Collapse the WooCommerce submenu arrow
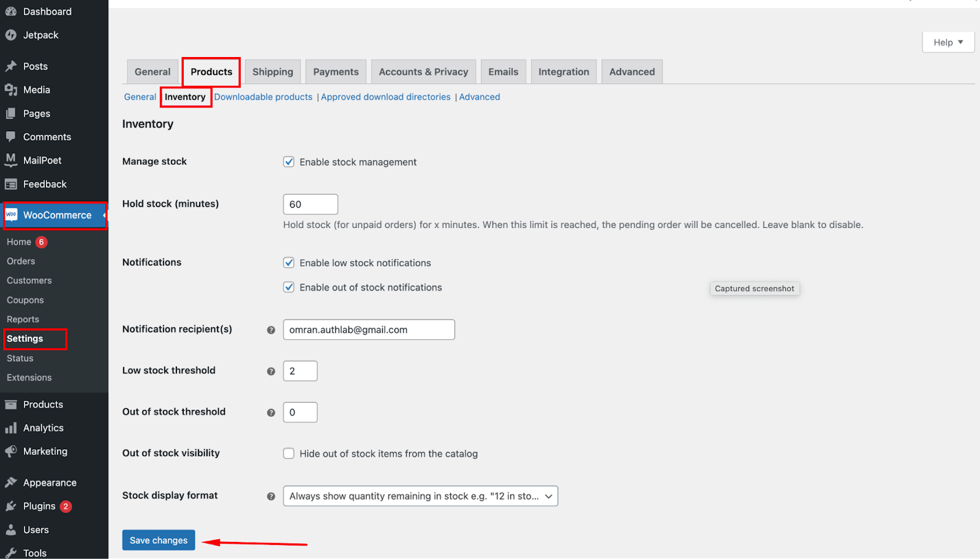The image size is (980, 559). click(104, 215)
